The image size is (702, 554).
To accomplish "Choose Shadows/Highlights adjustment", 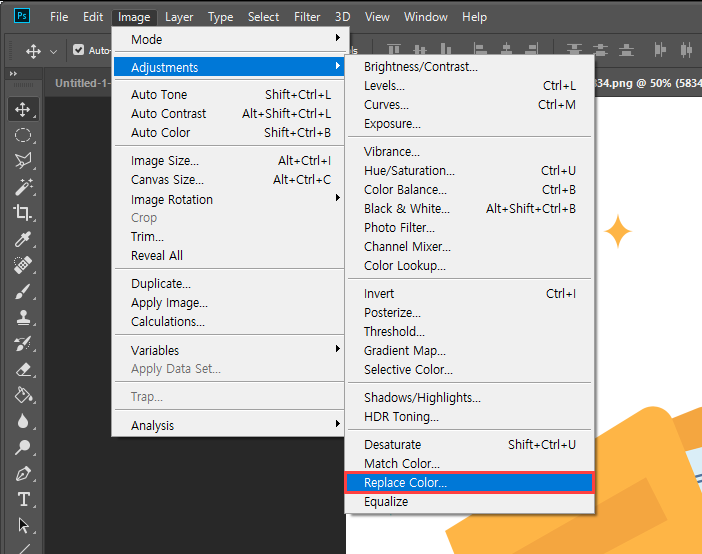I will tap(469, 398).
